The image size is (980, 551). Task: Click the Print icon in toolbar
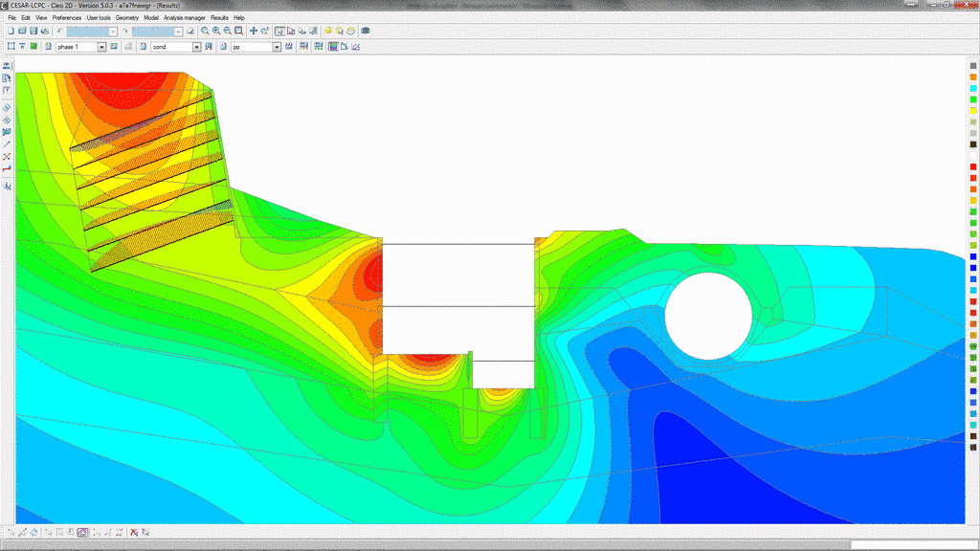point(46,32)
